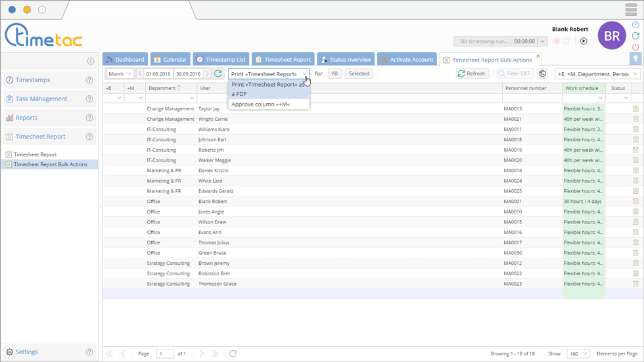Toggle Filter OFF button
644x362 pixels.
pyautogui.click(x=514, y=74)
